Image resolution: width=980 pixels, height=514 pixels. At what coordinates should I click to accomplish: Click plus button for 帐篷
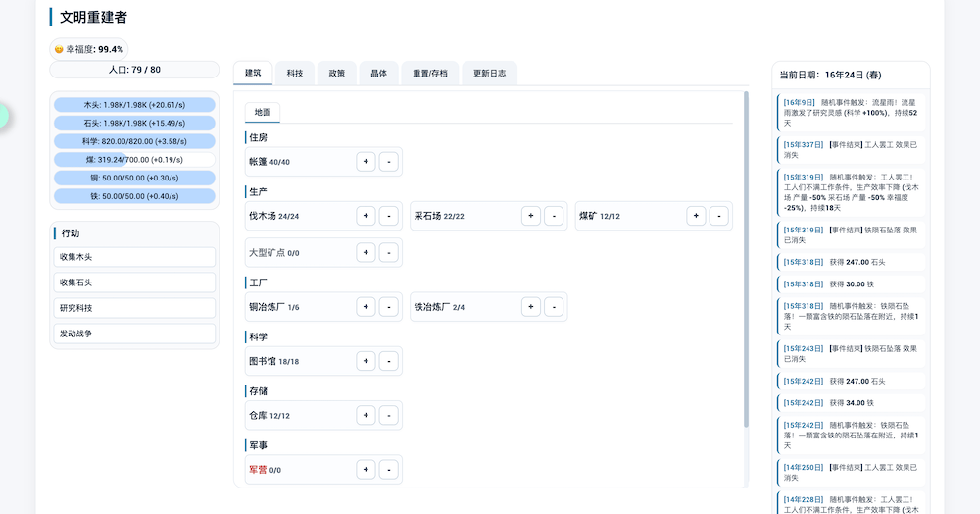coord(366,162)
